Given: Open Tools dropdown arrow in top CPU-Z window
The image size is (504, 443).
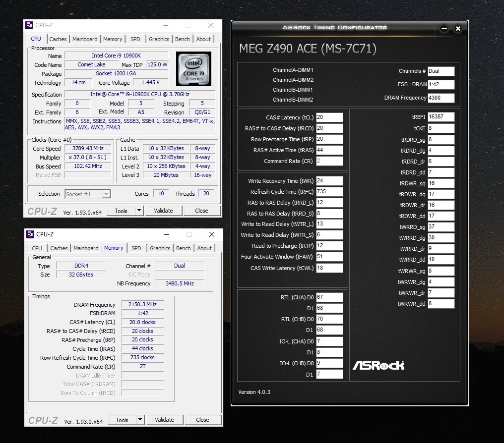Looking at the screenshot, I should [139, 211].
